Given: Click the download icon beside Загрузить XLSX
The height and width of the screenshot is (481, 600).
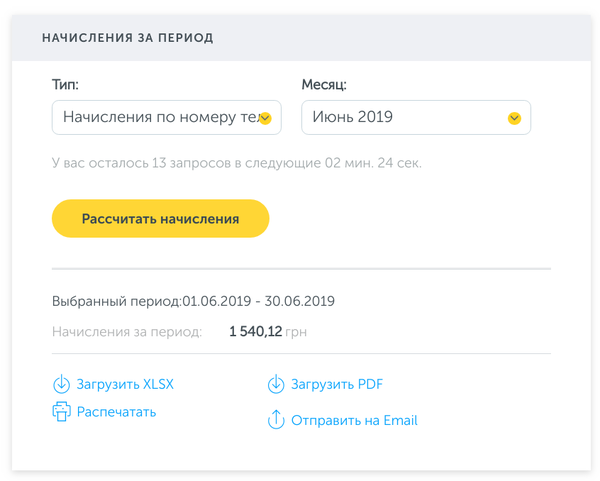Looking at the screenshot, I should point(61,384).
